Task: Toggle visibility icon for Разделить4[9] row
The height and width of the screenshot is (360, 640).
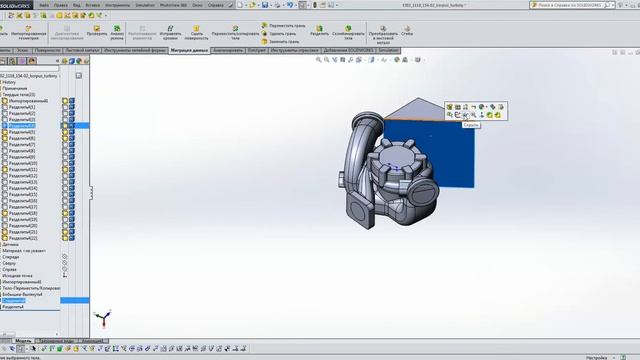Action: pos(65,157)
